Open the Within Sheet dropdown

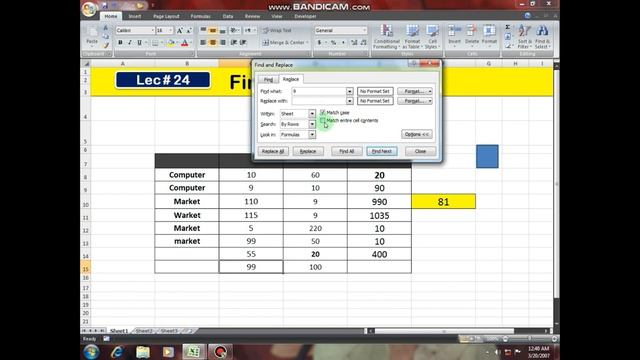pyautogui.click(x=312, y=113)
